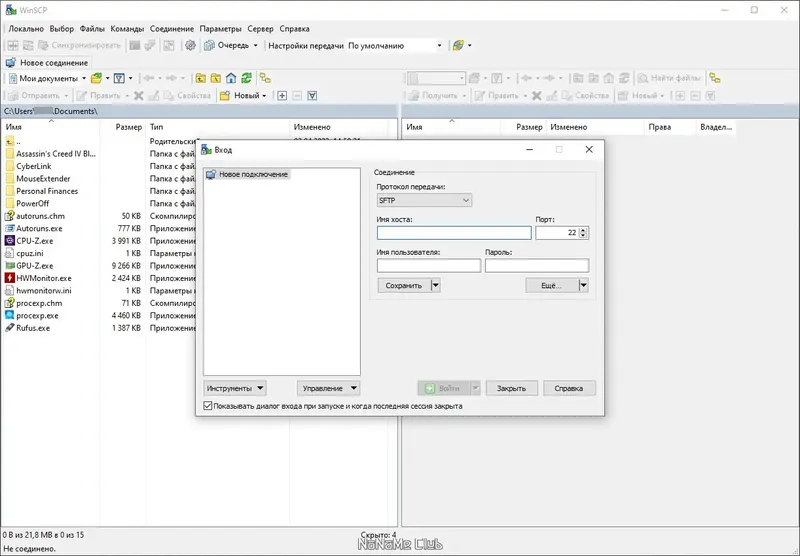The image size is (800, 556).
Task: Select CPU-Z.exe in local file list
Action: (x=35, y=241)
